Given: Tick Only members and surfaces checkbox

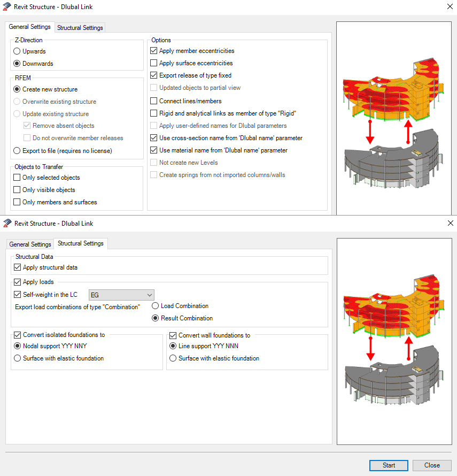Looking at the screenshot, I should (x=17, y=202).
